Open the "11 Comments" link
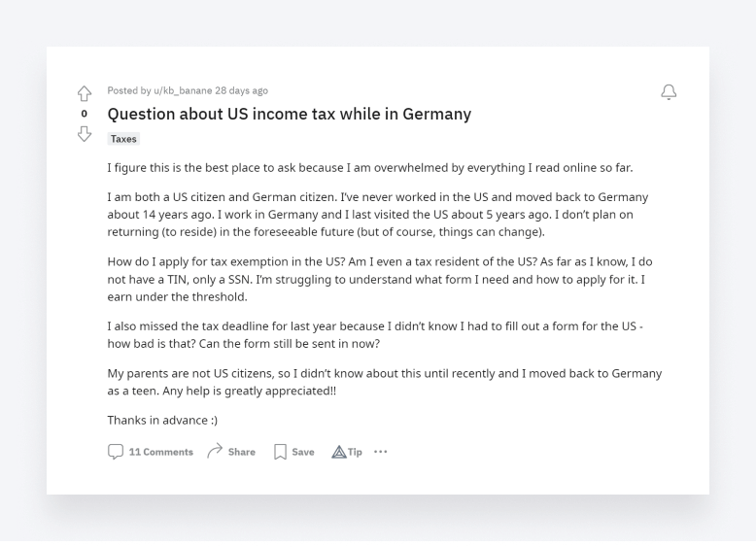The height and width of the screenshot is (547, 756). [x=161, y=452]
